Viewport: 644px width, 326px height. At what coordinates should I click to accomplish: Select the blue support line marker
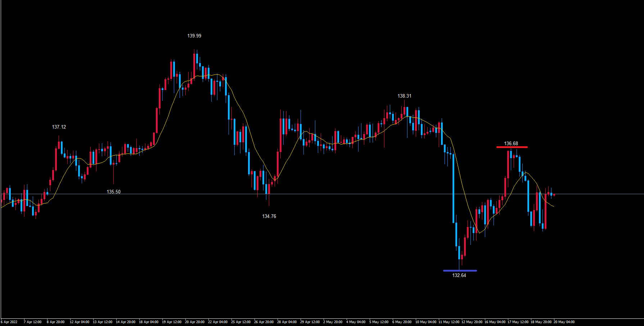point(460,271)
